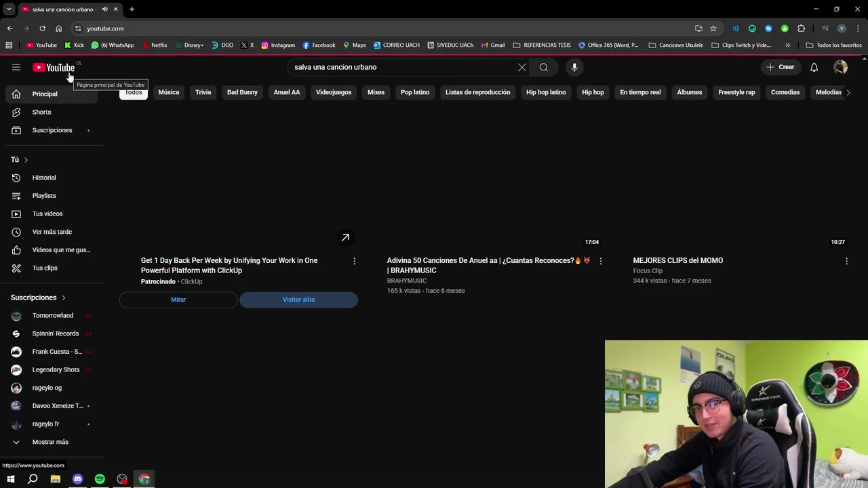Screen dimensions: 868x488
Task: Open the BRAHYMUSIC channel name
Action: (407, 281)
